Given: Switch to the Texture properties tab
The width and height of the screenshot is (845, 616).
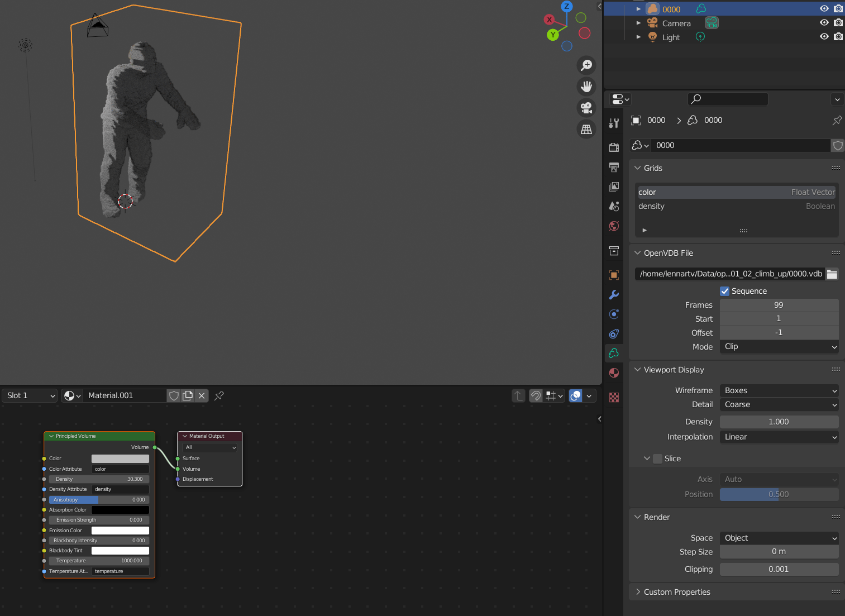Looking at the screenshot, I should tap(614, 397).
